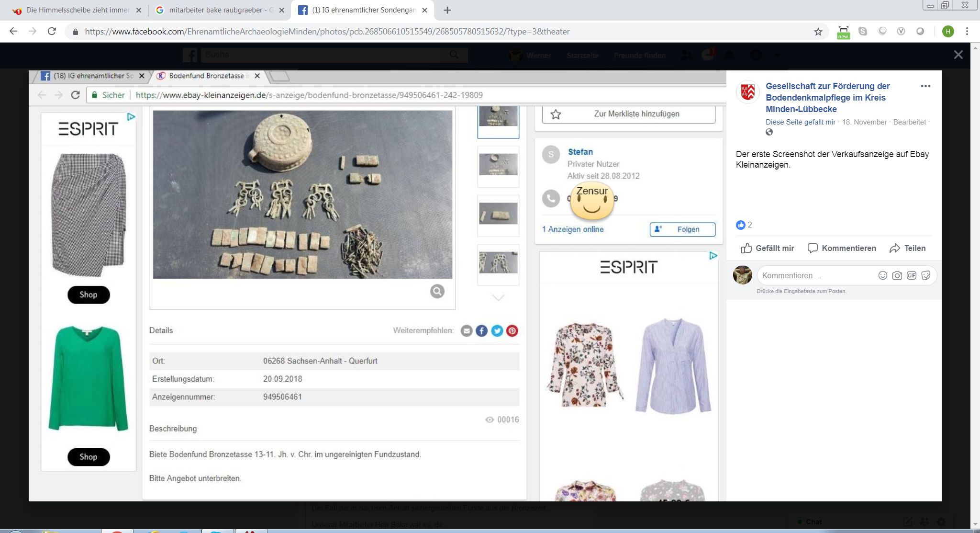Image resolution: width=980 pixels, height=533 pixels.
Task: Add a GIF to the comment
Action: [x=912, y=275]
